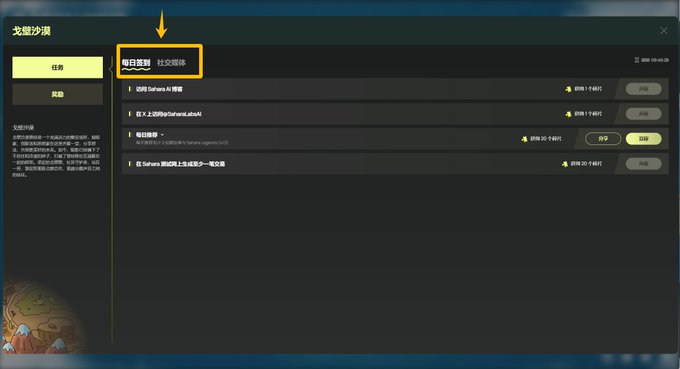
Task: Click the 分享 button in 每日推荐 row
Action: tap(603, 139)
